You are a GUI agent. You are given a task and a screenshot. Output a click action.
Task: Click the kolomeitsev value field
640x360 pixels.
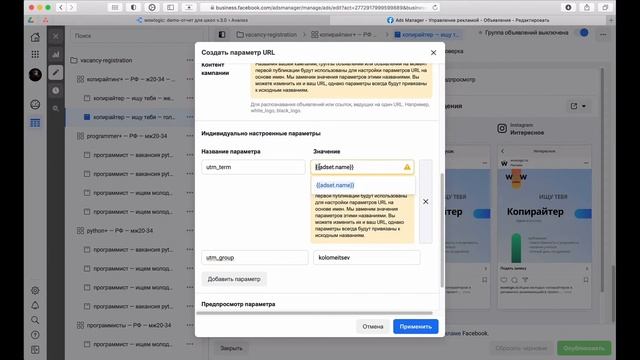pos(367,258)
